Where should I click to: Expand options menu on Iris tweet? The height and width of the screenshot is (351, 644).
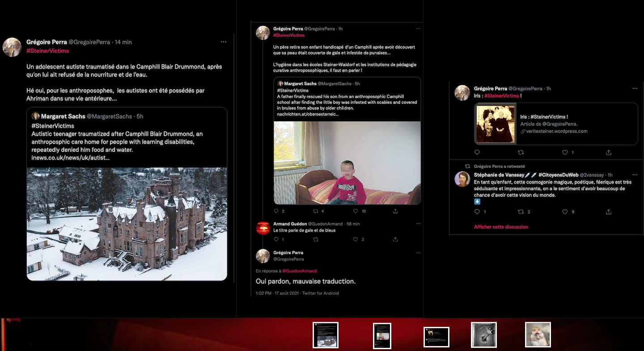(635, 89)
